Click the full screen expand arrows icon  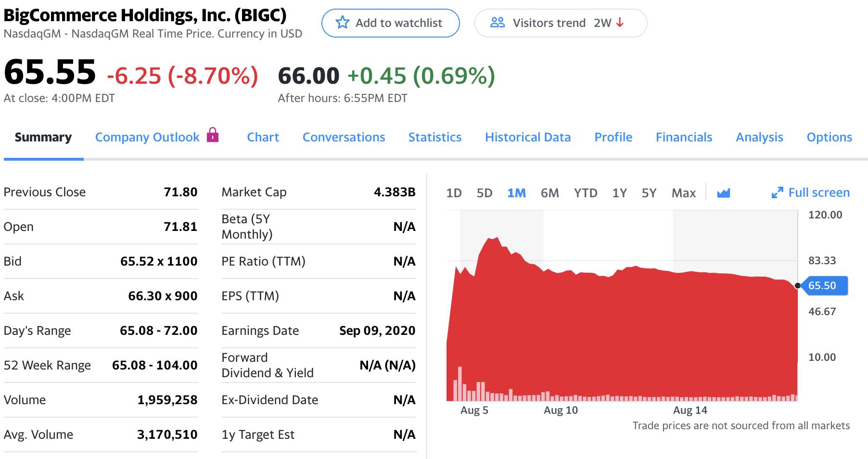[777, 193]
